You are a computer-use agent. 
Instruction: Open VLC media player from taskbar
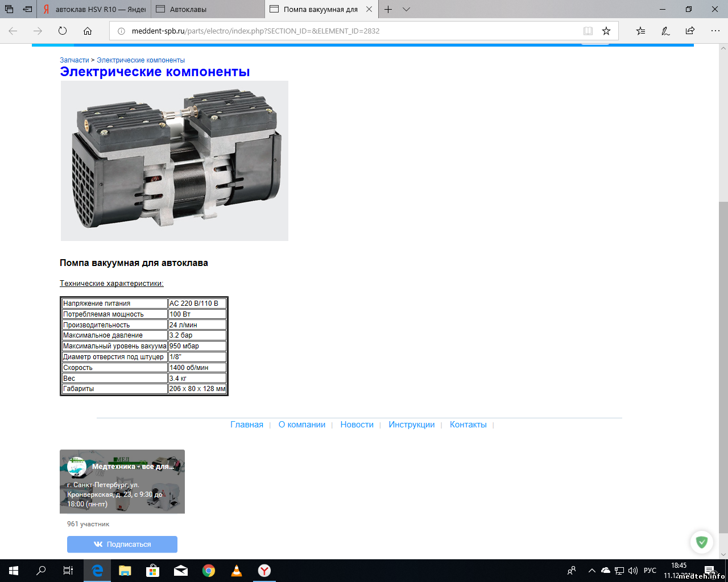pyautogui.click(x=237, y=571)
